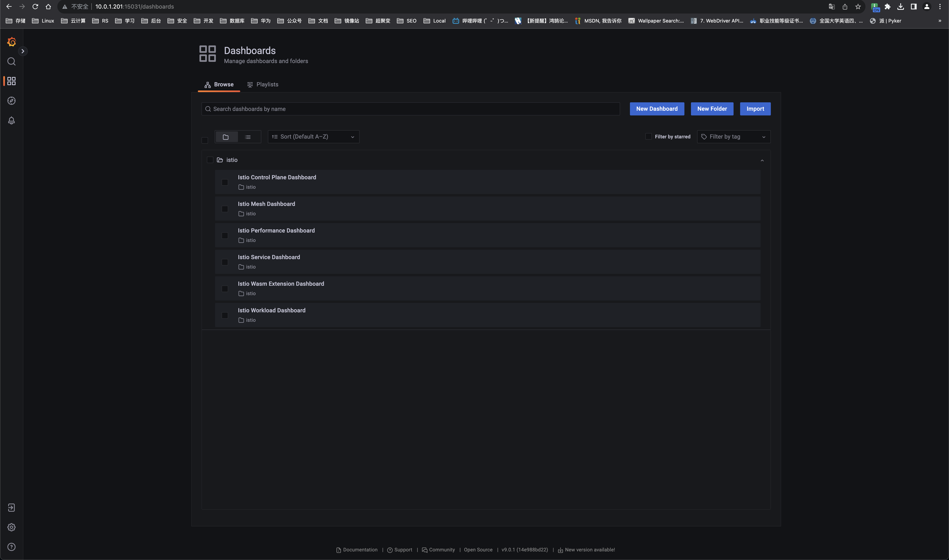Open the browser extensions puzzle icon
Viewport: 949px width, 560px height.
click(888, 6)
